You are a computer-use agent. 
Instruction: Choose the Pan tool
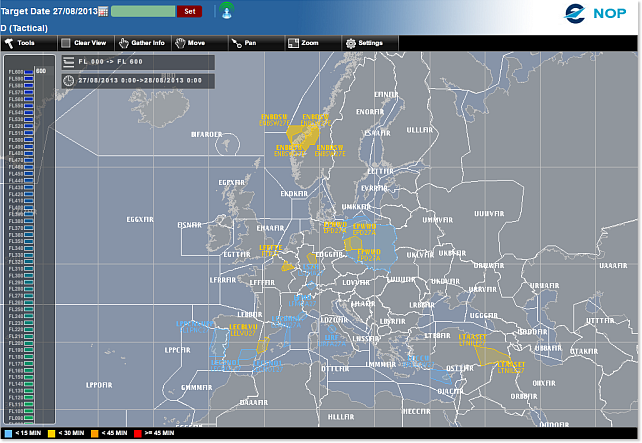[243, 43]
